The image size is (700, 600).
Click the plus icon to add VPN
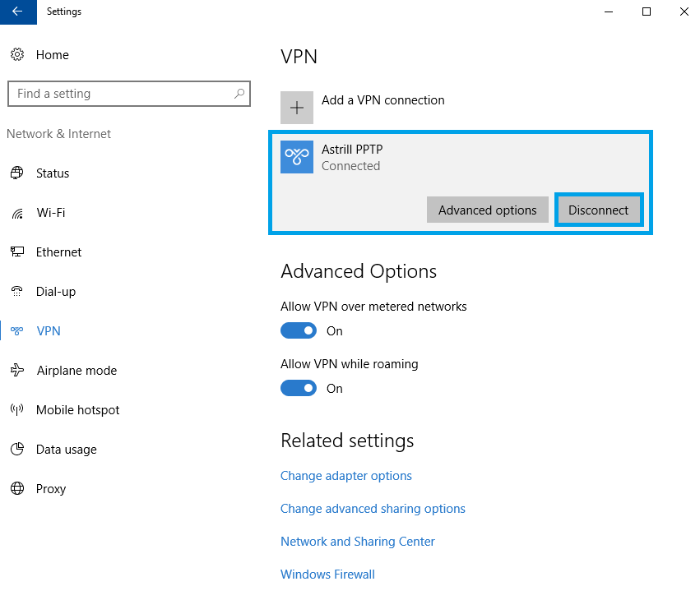(297, 108)
